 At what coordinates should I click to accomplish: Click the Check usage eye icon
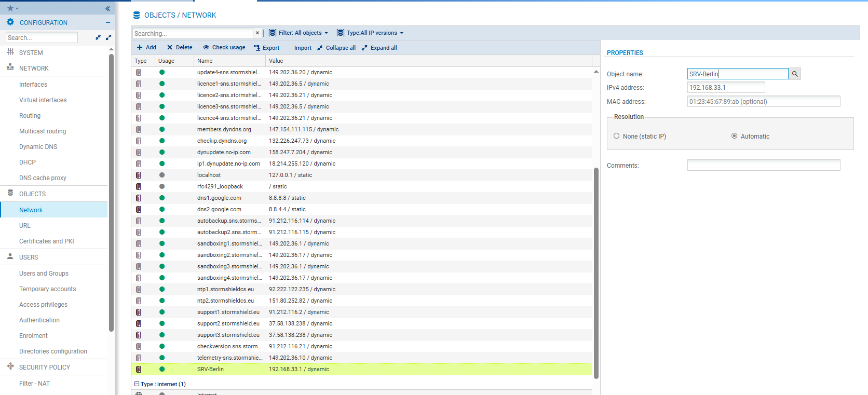[206, 47]
